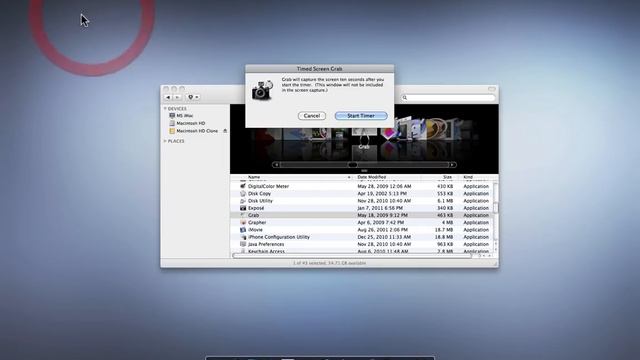Viewport: 640px width, 360px height.
Task: Click the Exposé app icon
Action: 243,208
